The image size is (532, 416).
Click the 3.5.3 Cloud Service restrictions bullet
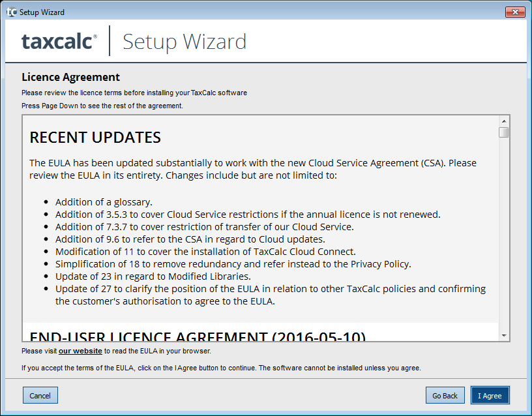point(248,215)
